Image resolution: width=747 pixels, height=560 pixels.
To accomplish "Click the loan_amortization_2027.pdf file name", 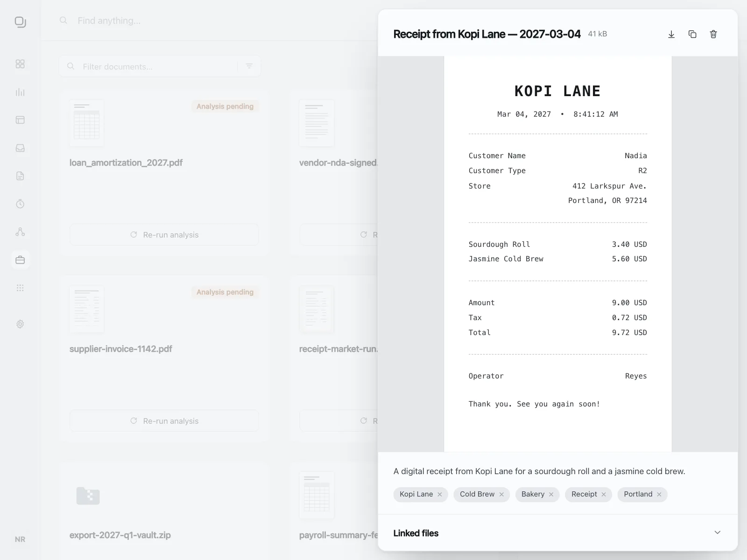I will pyautogui.click(x=126, y=163).
